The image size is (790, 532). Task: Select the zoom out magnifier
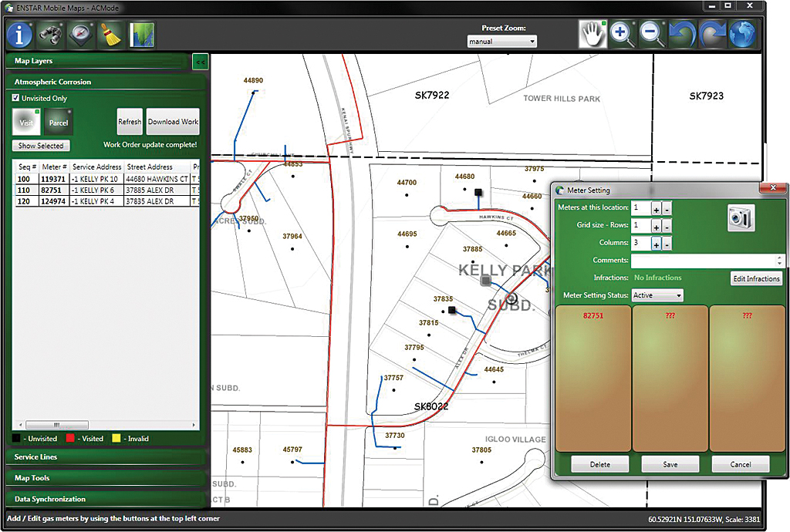pyautogui.click(x=652, y=35)
